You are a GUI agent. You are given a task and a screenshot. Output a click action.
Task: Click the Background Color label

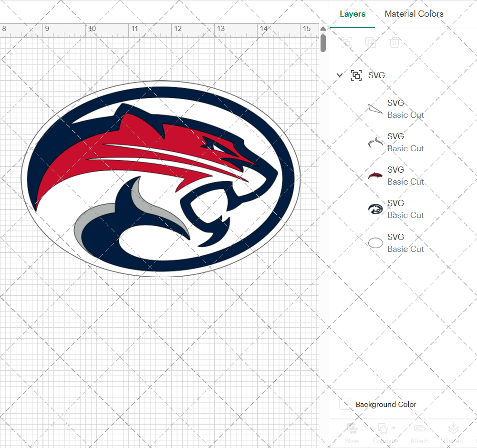[x=386, y=404]
